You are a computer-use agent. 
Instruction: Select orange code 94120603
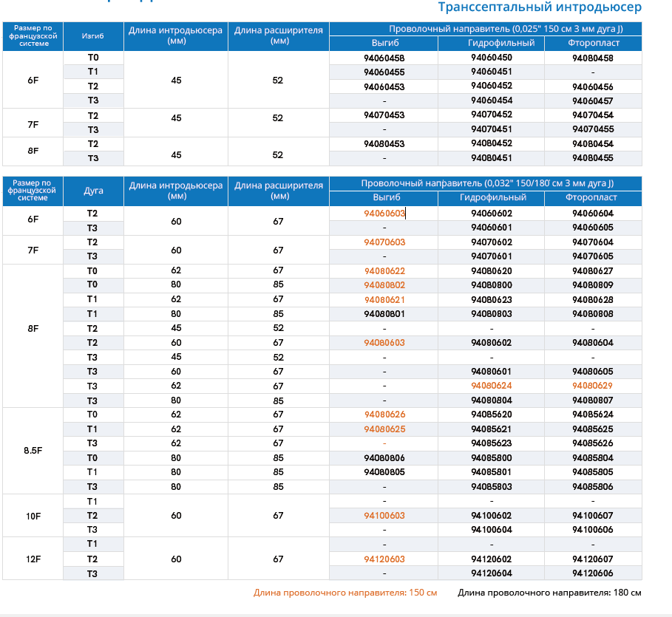click(384, 559)
